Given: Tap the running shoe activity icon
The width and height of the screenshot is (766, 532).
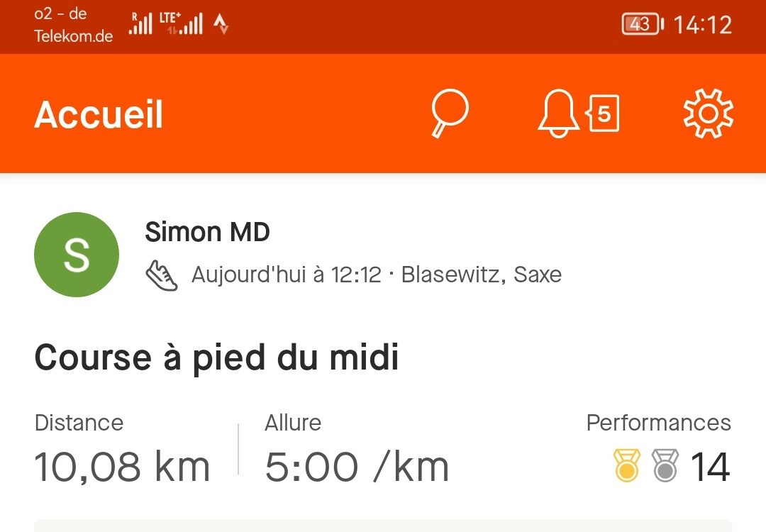Looking at the screenshot, I should click(x=162, y=275).
